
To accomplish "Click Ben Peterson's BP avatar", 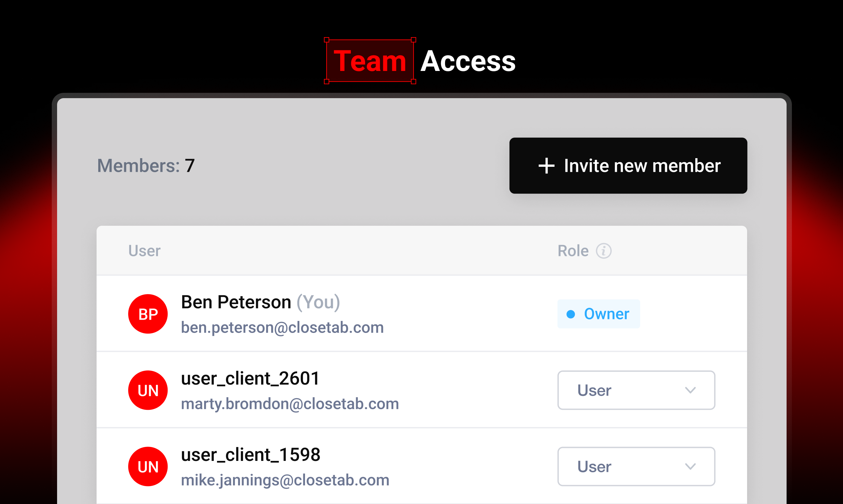I will pos(148,314).
